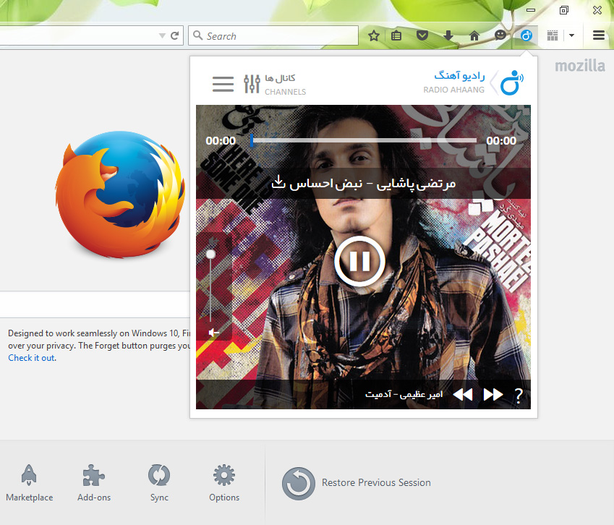
Task: Show bookmarks list icon
Action: click(x=396, y=36)
